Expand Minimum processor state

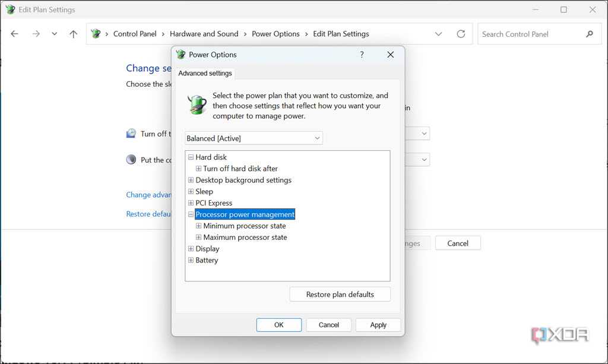pyautogui.click(x=198, y=226)
